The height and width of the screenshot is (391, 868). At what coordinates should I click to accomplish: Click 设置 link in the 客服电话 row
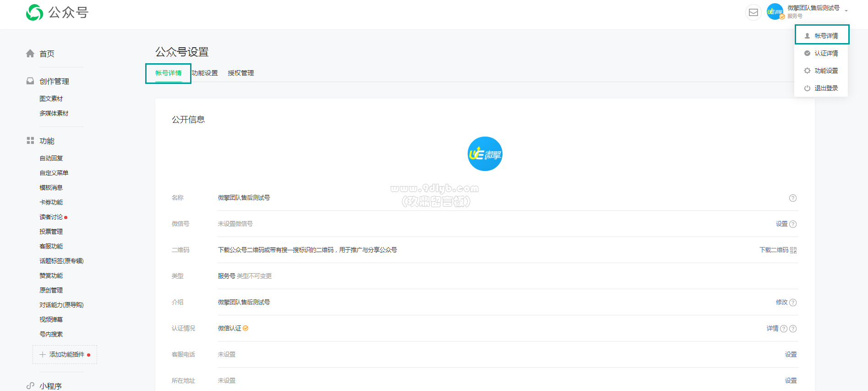click(x=791, y=354)
